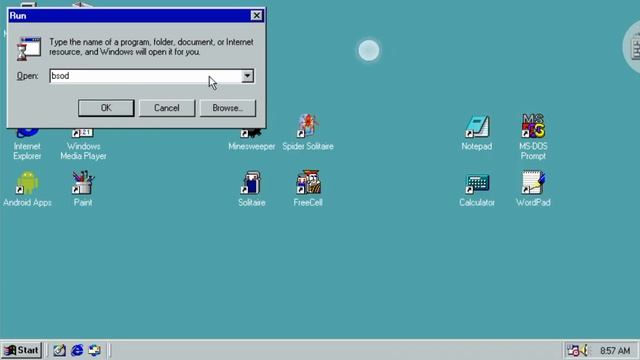
Task: Click the Run dialog title bar
Action: [136, 16]
